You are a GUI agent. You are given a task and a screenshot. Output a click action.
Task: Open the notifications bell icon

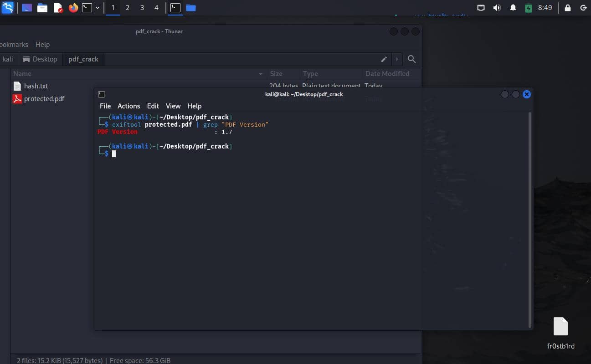513,8
